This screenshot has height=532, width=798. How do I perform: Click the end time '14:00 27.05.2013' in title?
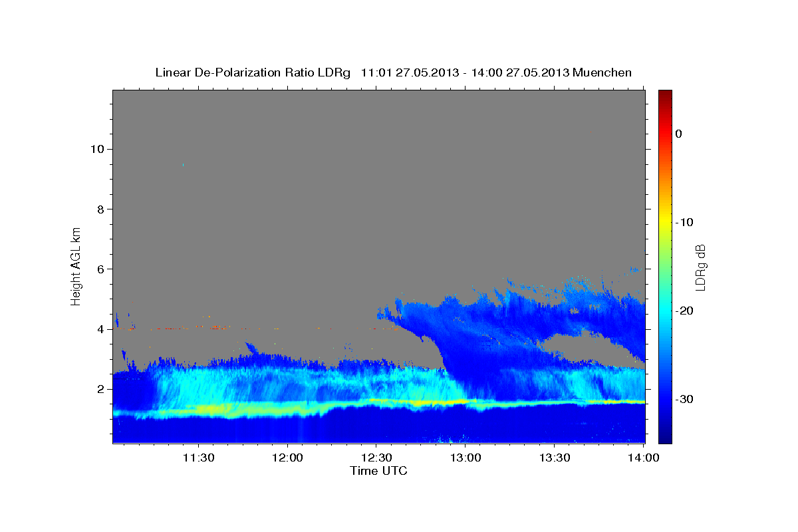coord(519,72)
